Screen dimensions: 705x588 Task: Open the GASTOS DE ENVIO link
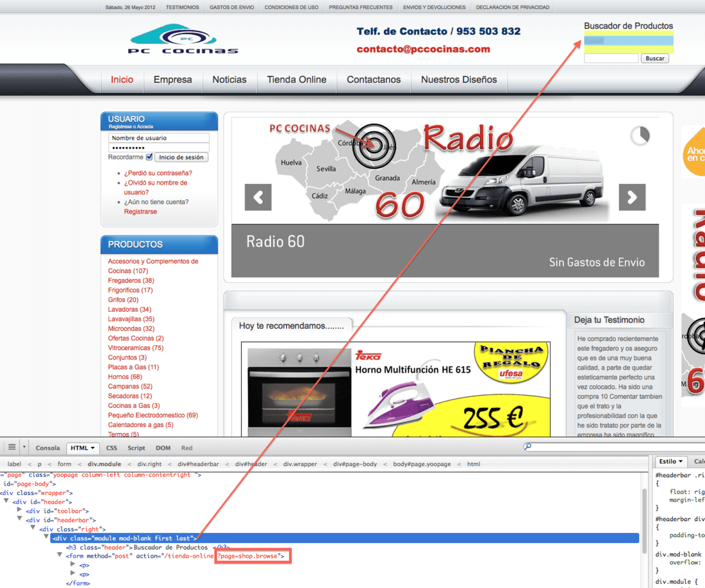click(x=232, y=7)
